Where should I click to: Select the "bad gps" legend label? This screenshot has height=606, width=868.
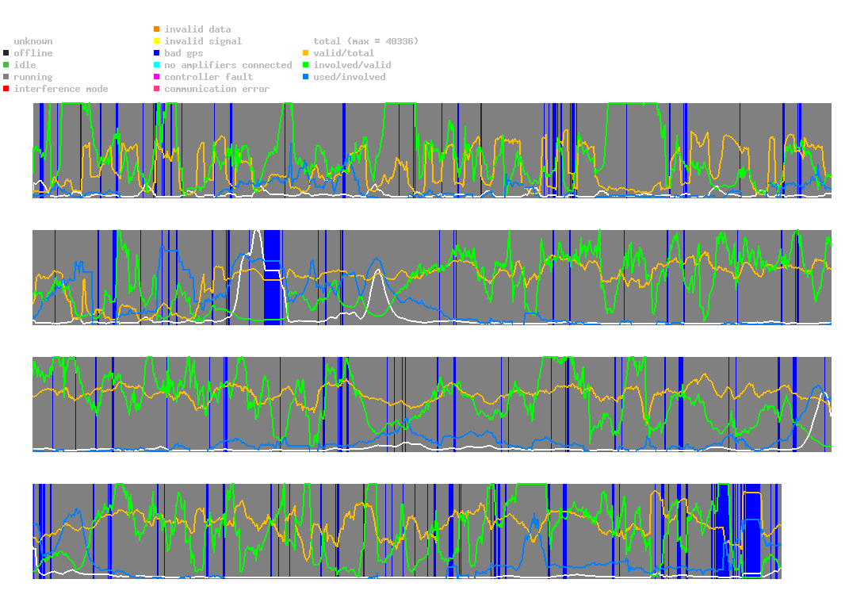(x=184, y=53)
